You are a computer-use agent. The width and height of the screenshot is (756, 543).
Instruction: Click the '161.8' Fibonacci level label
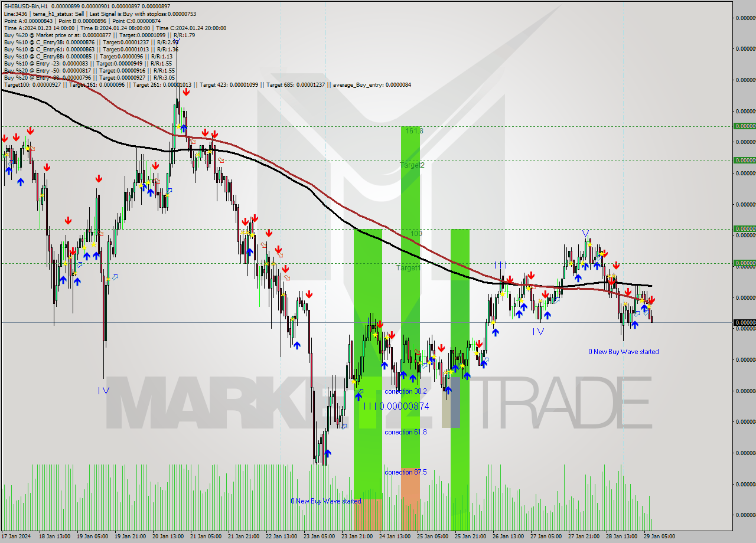pyautogui.click(x=413, y=130)
